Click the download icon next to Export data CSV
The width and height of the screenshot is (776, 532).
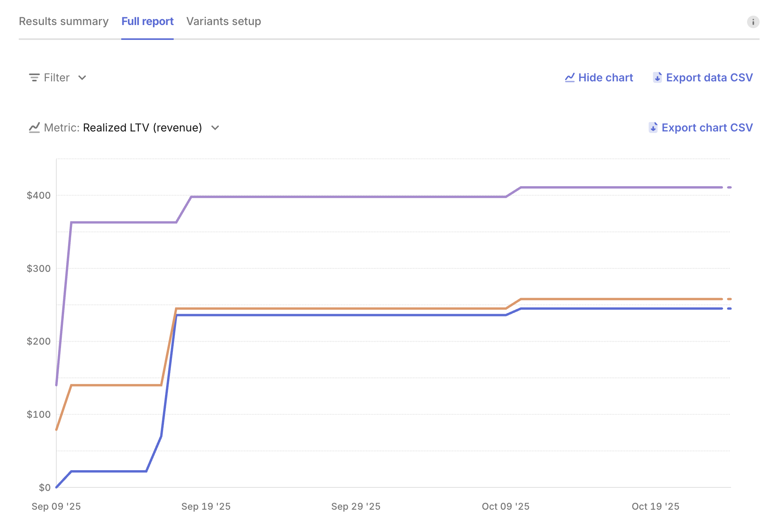pyautogui.click(x=658, y=77)
